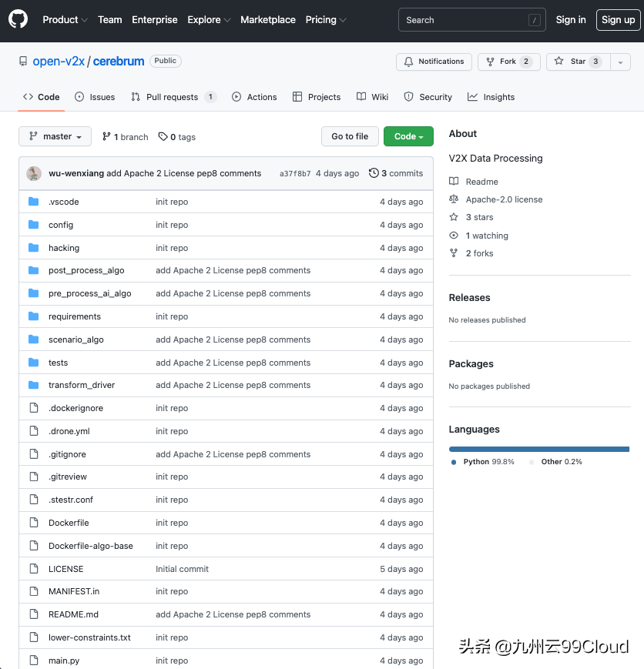Click the graph icon on Insights tab
Screen dimensions: 644x669
pos(472,97)
